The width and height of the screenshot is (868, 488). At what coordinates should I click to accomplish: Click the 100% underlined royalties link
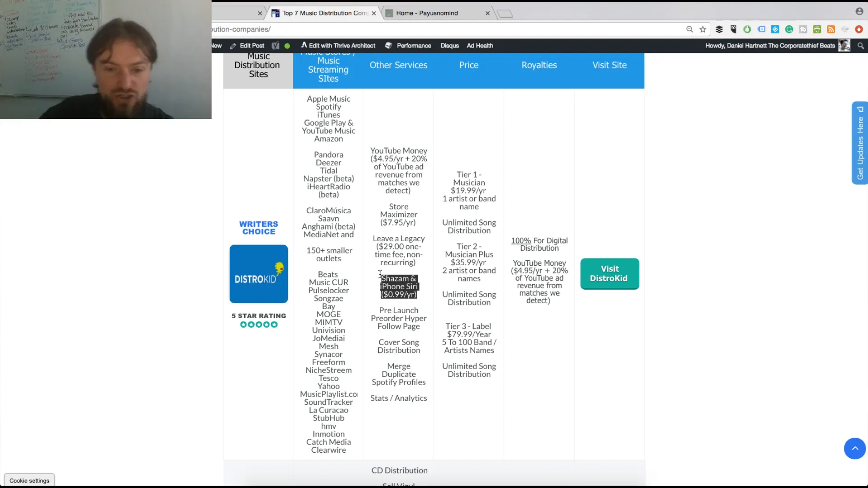click(x=521, y=241)
